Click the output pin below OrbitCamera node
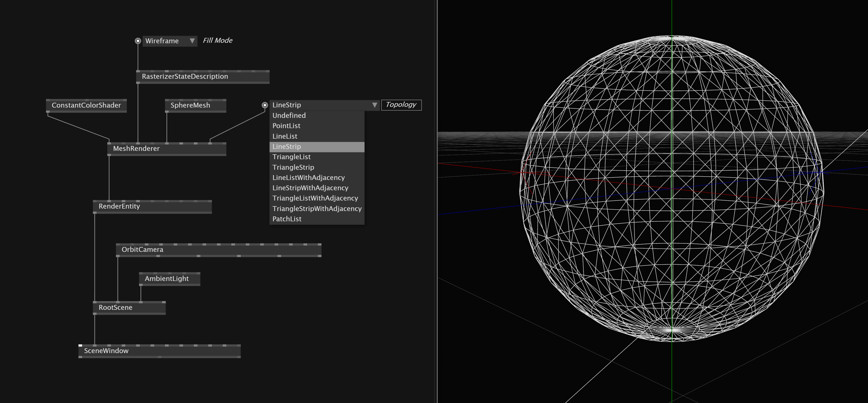The width and height of the screenshot is (868, 403). point(118,256)
